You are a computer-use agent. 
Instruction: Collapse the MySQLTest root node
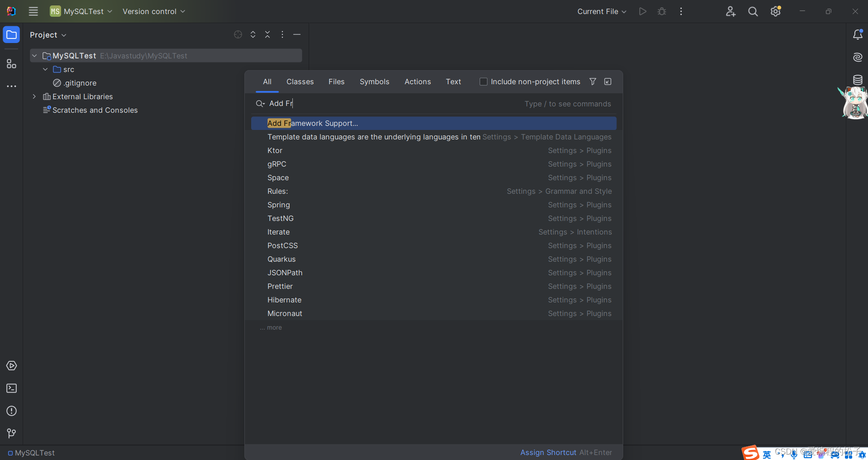(x=34, y=56)
